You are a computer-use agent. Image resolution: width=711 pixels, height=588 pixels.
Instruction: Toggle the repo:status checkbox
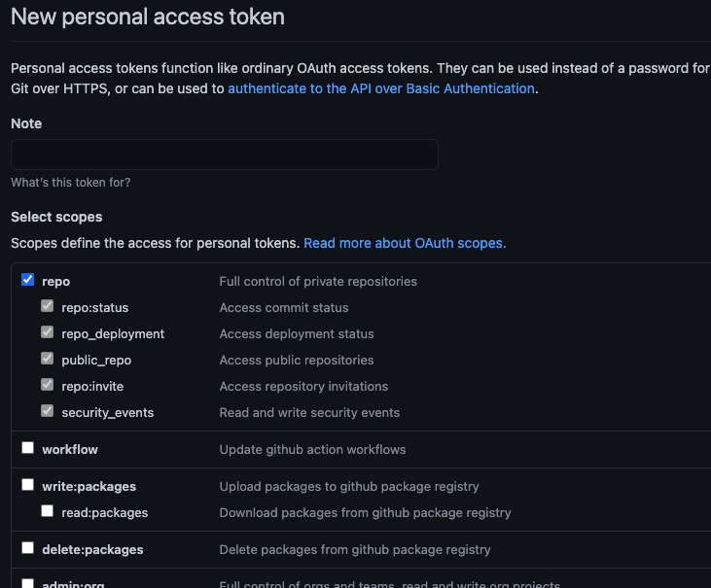[x=47, y=306]
